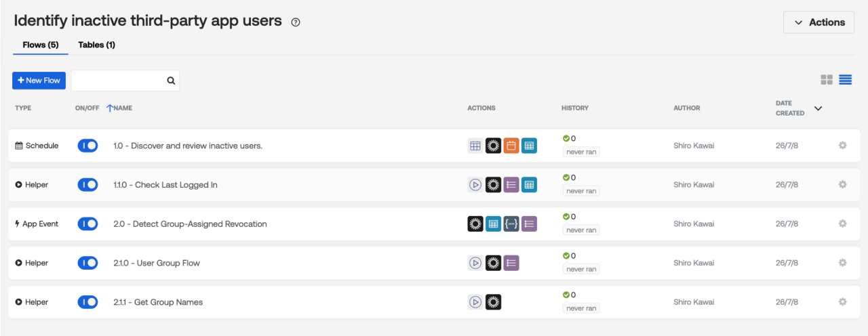This screenshot has height=336, width=868.
Task: Select the list view icon
Action: coord(846,80)
